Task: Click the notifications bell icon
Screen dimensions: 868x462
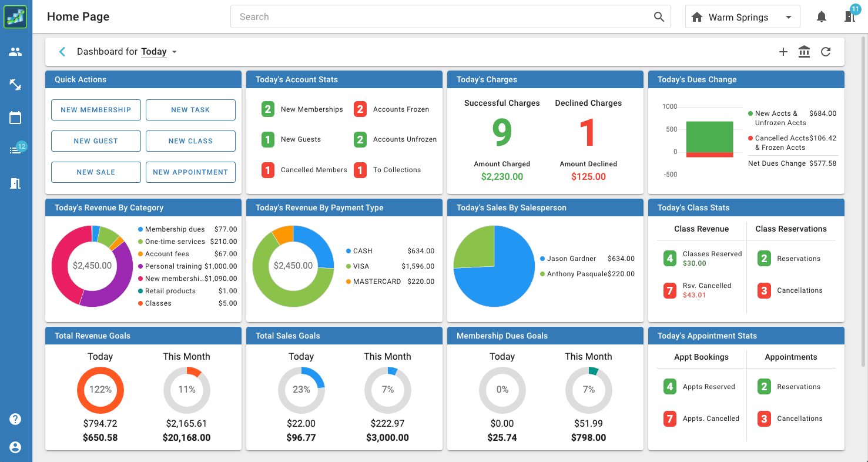Action: 822,17
